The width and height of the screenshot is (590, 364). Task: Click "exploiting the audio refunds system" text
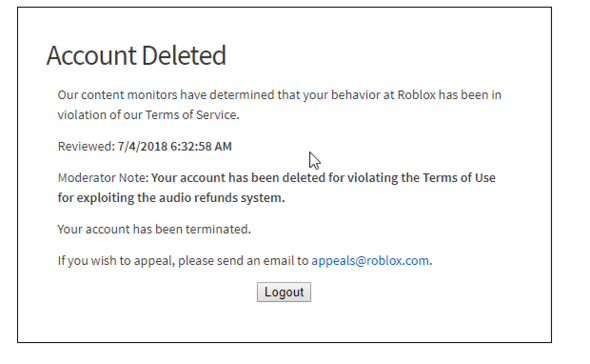coord(180,198)
